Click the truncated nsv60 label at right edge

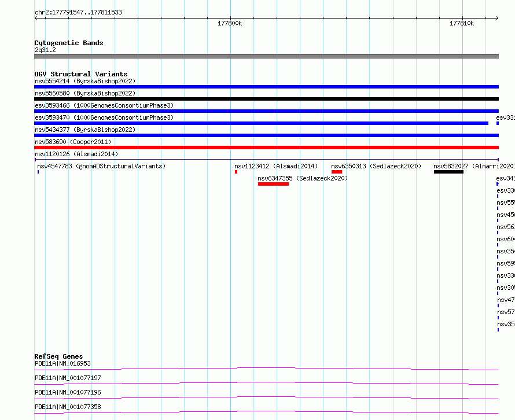tap(506, 239)
